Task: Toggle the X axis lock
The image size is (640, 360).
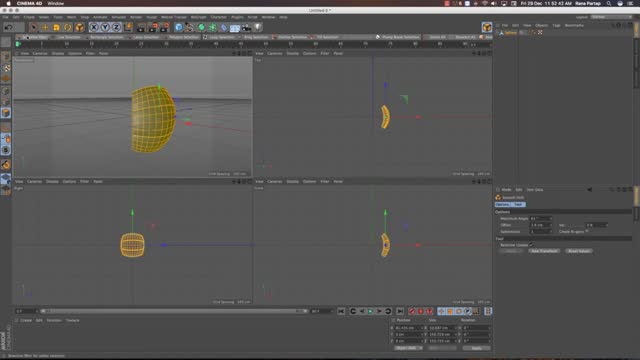Action: (94, 27)
